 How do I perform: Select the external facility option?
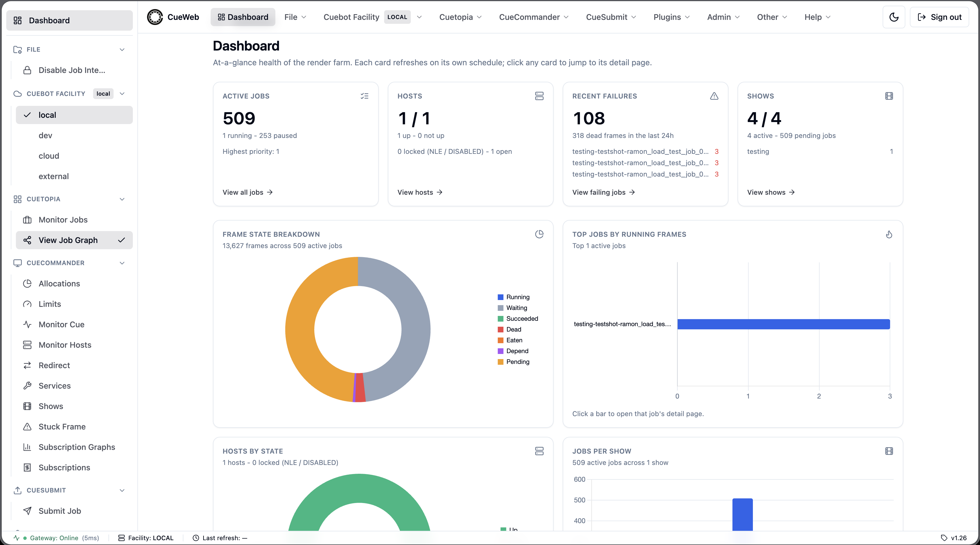pos(74,177)
